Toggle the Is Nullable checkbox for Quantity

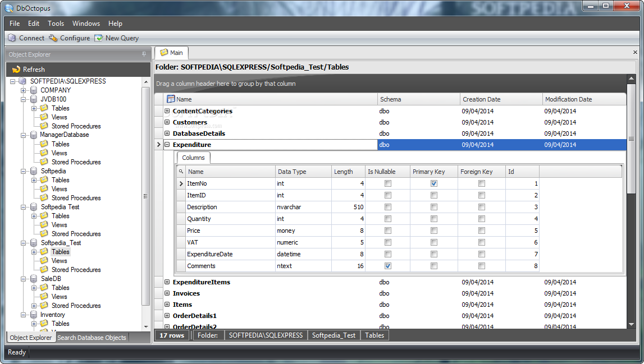pyautogui.click(x=388, y=219)
